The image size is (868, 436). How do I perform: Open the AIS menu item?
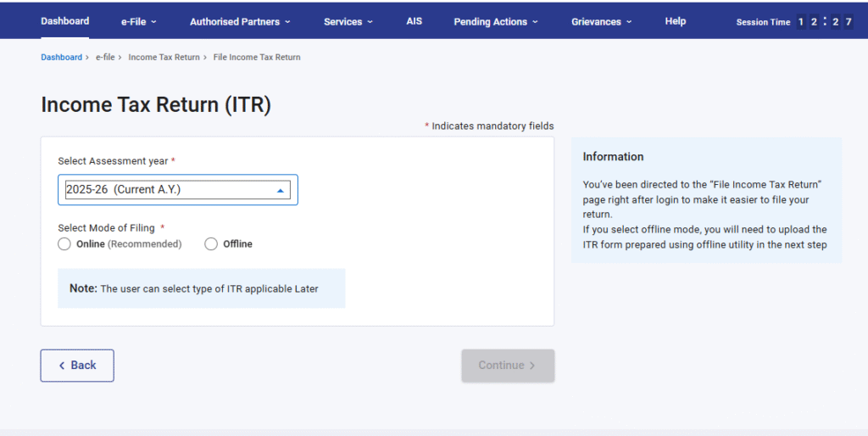414,21
